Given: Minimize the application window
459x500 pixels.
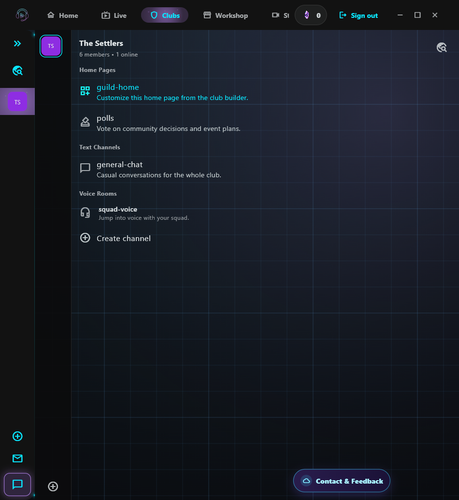Looking at the screenshot, I should point(400,15).
